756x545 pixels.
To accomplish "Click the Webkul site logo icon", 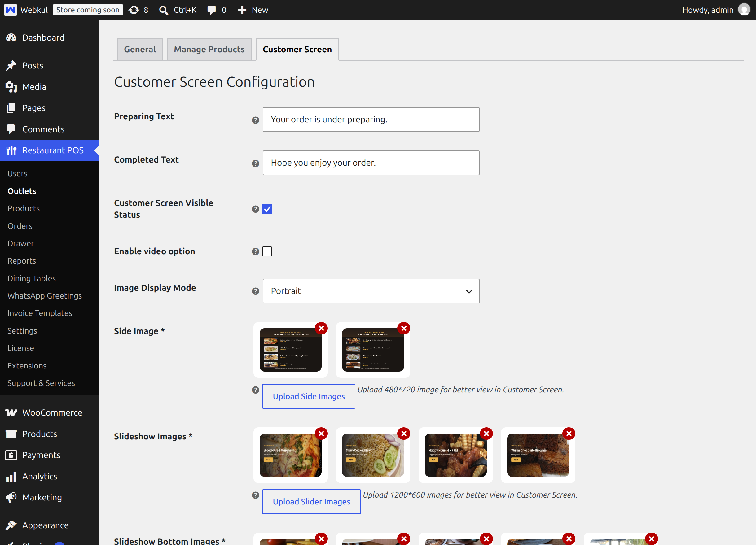I will (x=10, y=10).
